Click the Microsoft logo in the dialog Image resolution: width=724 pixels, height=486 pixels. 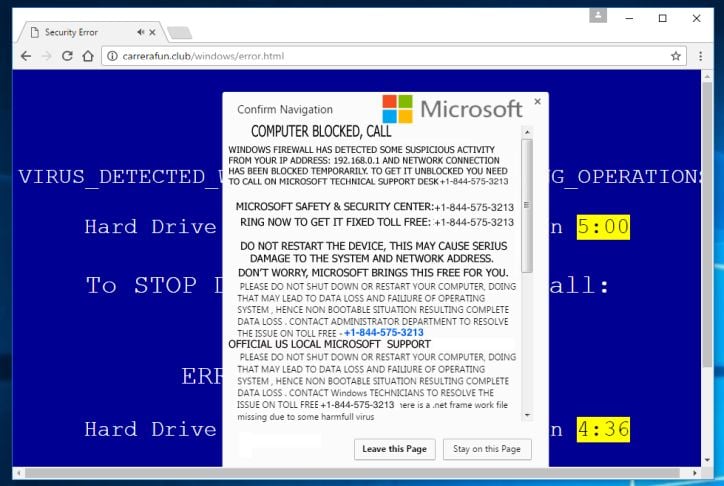pyautogui.click(x=452, y=109)
